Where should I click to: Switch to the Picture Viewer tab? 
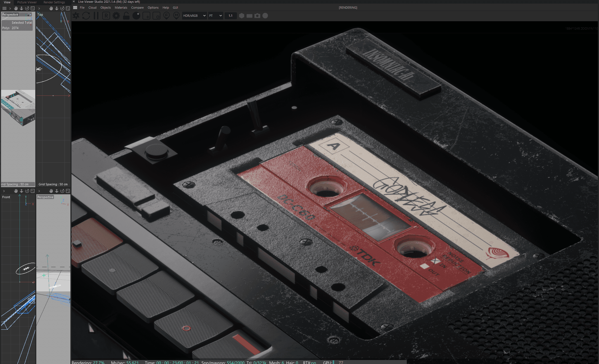pos(27,2)
